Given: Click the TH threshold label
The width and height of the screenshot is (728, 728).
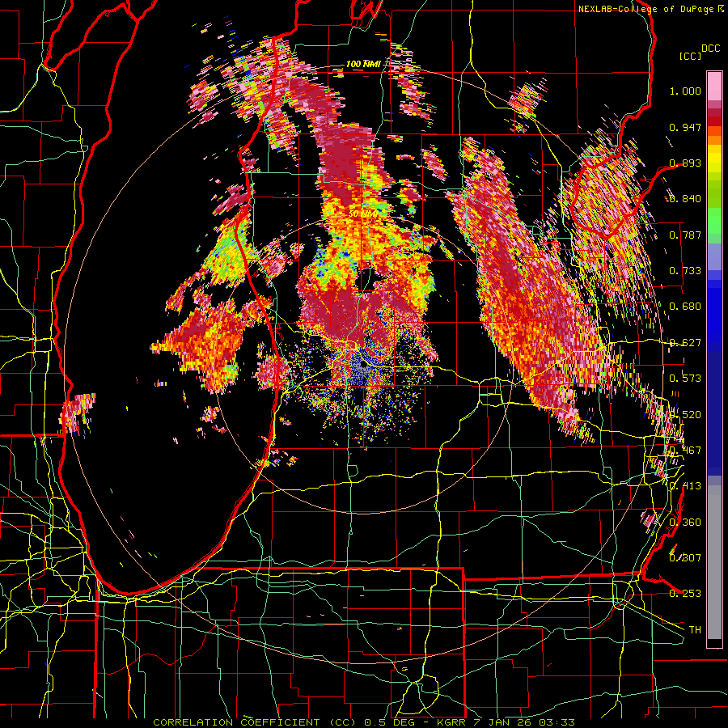Looking at the screenshot, I should [695, 630].
